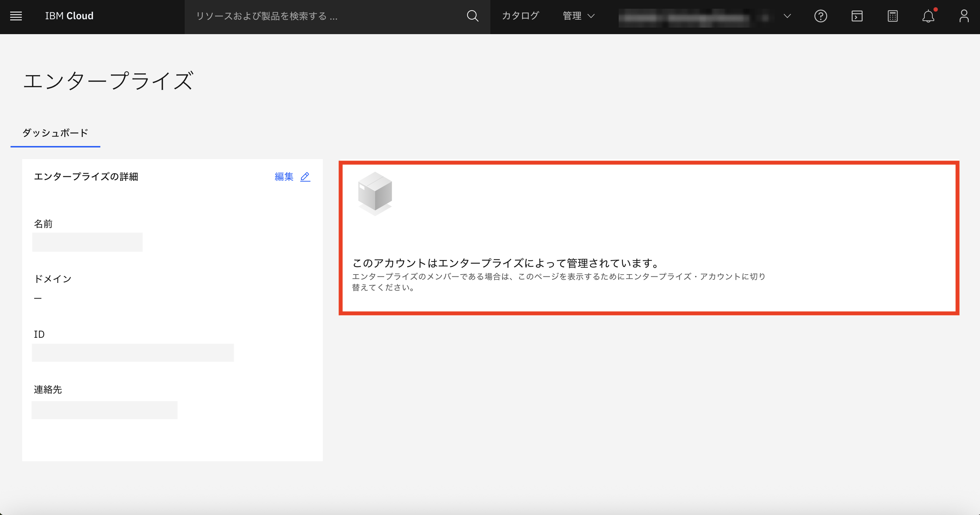View notifications via the bell icon

pyautogui.click(x=928, y=17)
